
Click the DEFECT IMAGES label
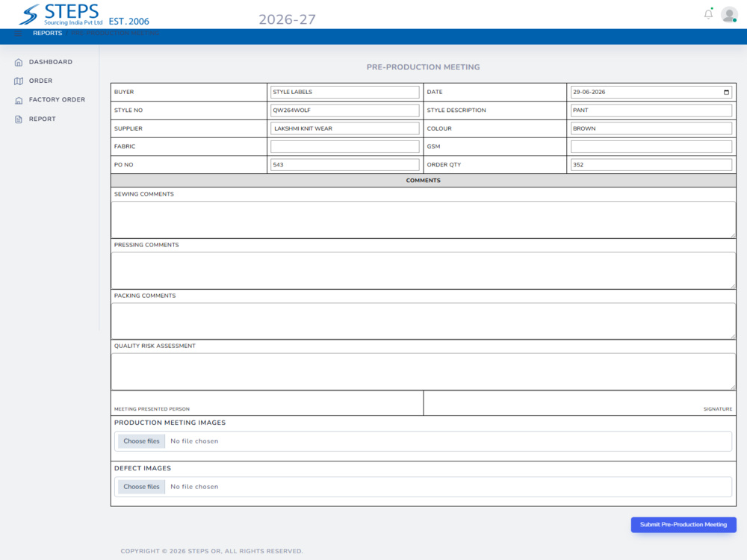tap(143, 468)
